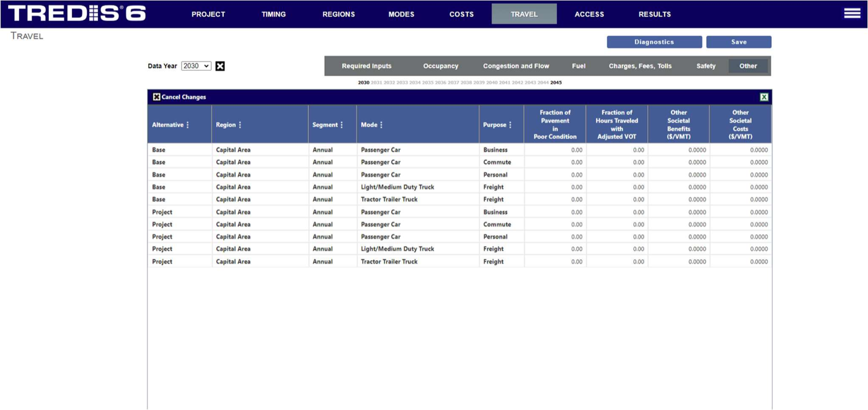Open the Data Year dropdown

pyautogui.click(x=196, y=66)
